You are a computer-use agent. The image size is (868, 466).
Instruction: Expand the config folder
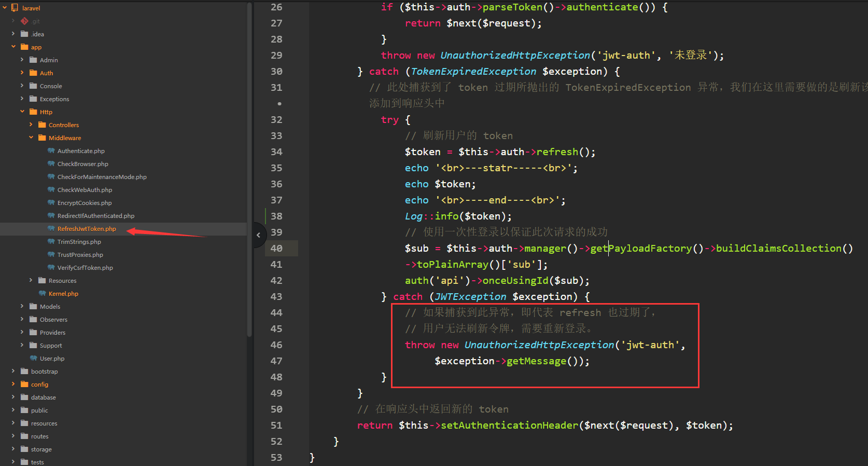[13, 384]
